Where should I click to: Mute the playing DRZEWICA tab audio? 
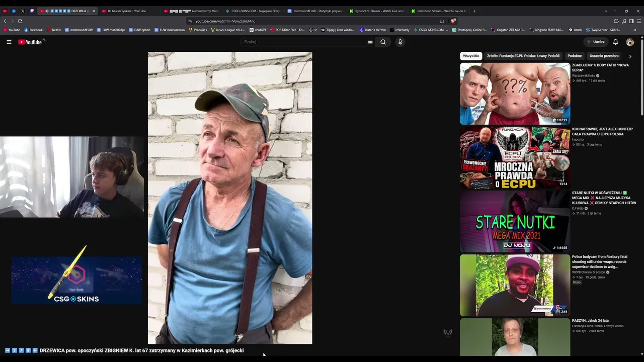[47, 11]
